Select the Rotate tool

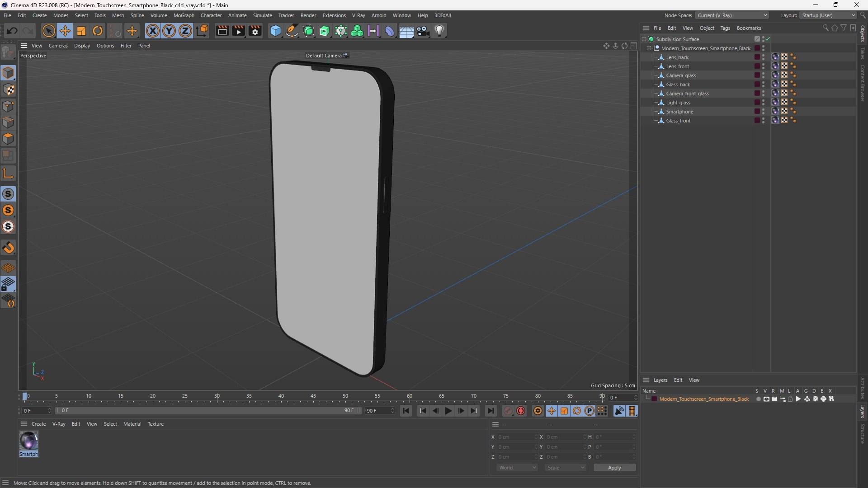[x=98, y=31]
